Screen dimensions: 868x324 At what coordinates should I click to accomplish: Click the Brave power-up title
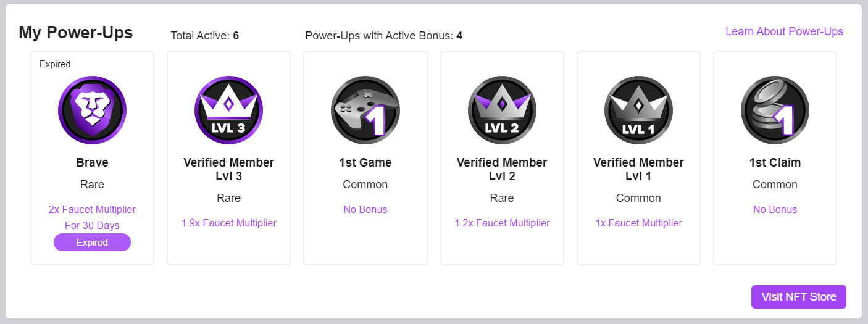click(x=92, y=163)
